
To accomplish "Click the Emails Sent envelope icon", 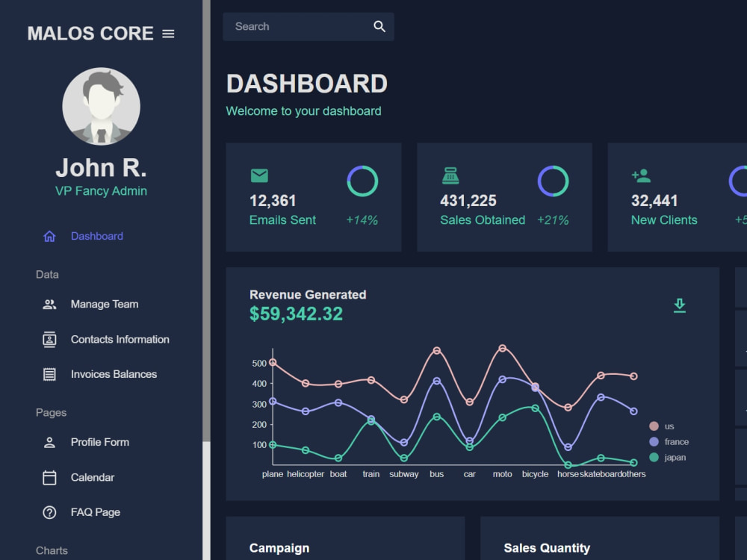I will click(259, 175).
